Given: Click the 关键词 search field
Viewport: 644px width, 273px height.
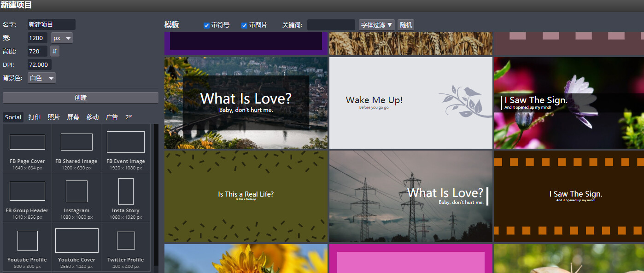Looking at the screenshot, I should 331,25.
